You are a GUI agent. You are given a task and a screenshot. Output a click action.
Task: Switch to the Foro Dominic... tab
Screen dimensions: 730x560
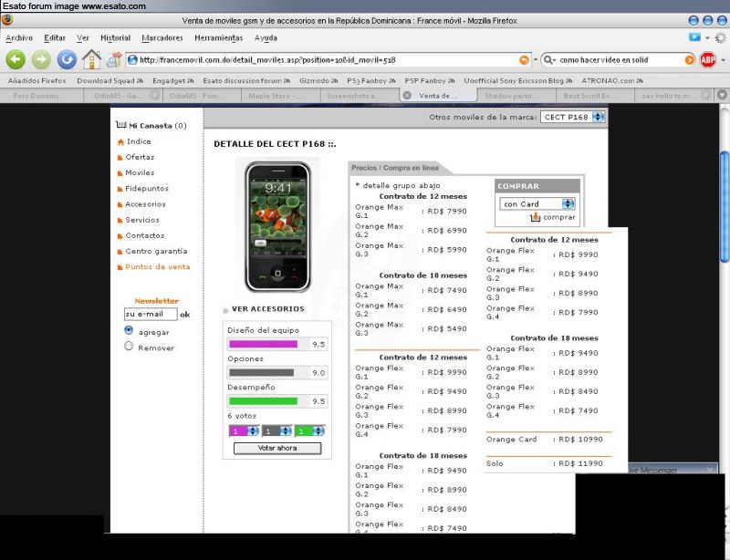42,96
